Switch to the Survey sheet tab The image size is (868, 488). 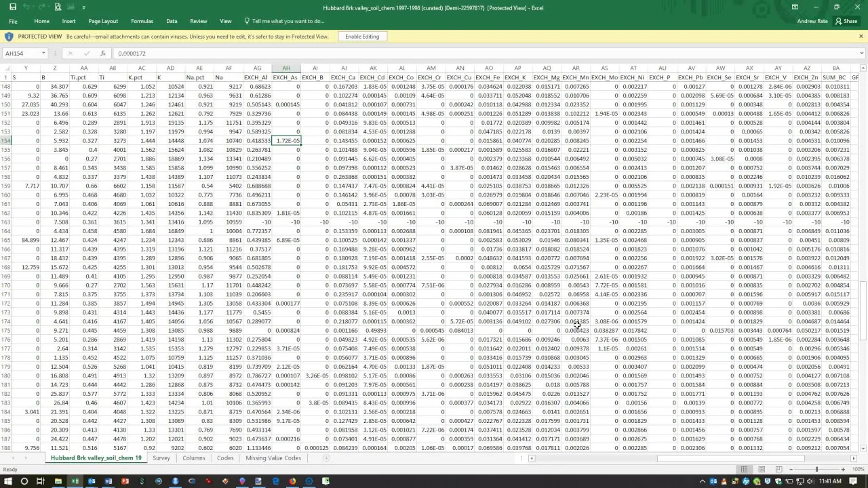[x=161, y=458]
